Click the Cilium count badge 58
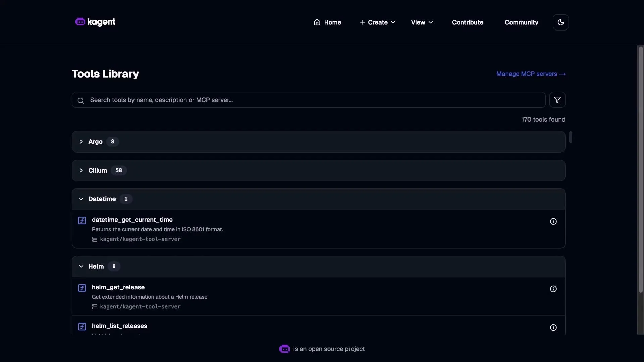This screenshot has width=644, height=362. 119,170
